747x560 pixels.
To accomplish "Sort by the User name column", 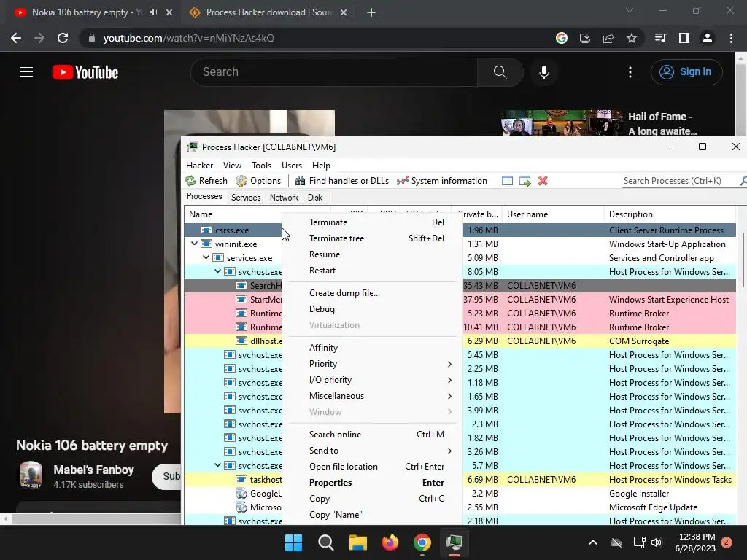I will (553, 214).
